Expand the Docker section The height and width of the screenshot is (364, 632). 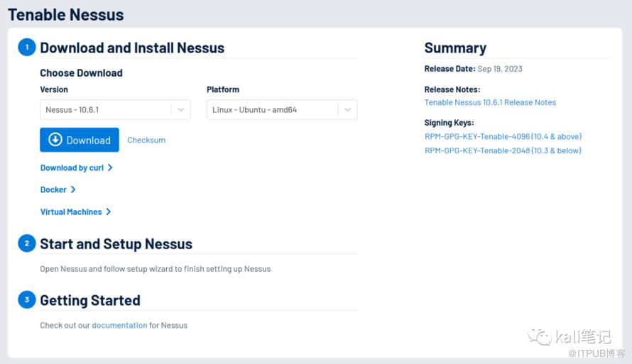pyautogui.click(x=58, y=189)
